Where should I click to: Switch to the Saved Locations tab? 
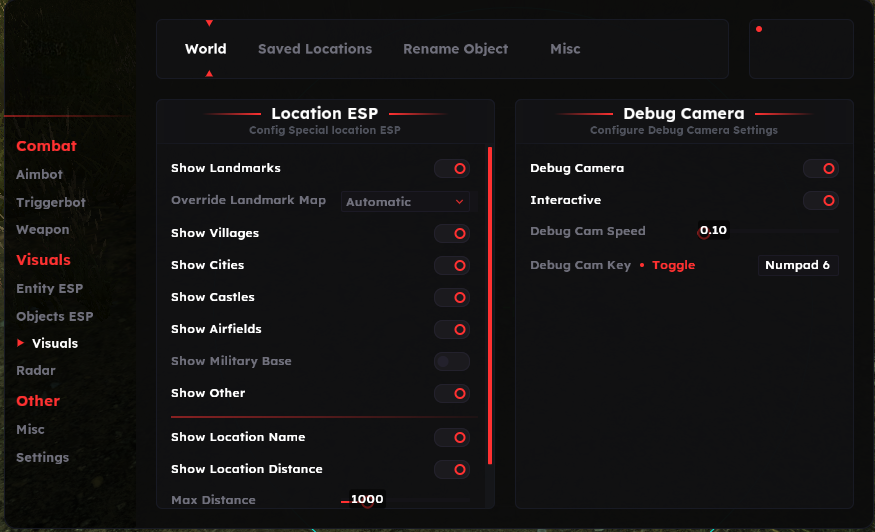[315, 49]
